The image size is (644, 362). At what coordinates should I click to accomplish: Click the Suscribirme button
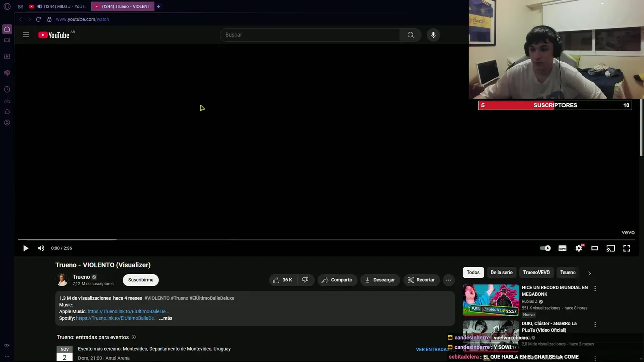141,280
